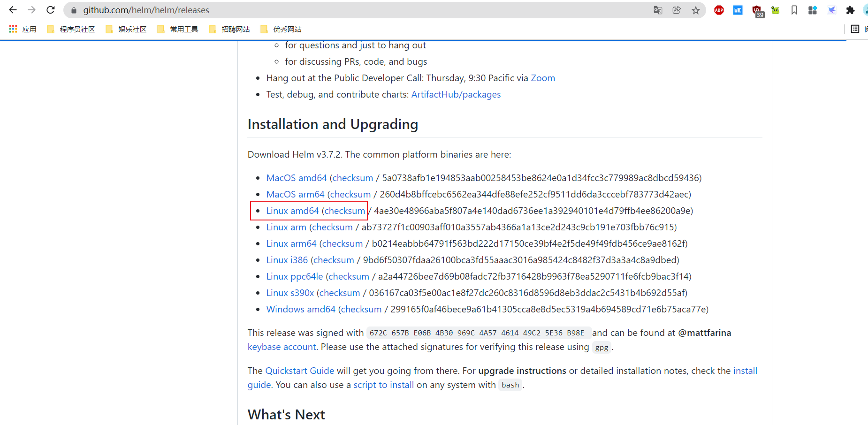Open the Quickstart Guide link
Screen dimensions: 868x425
pos(300,371)
